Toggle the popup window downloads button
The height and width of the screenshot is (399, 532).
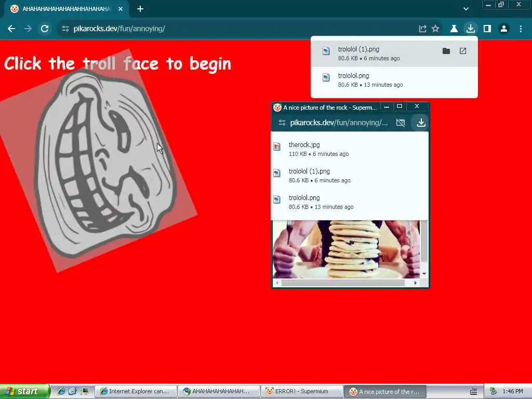[421, 123]
